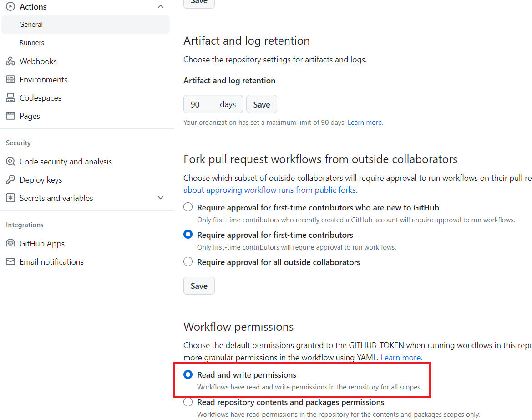The image size is (532, 420).
Task: Open the General actions settings page
Action: [31, 25]
